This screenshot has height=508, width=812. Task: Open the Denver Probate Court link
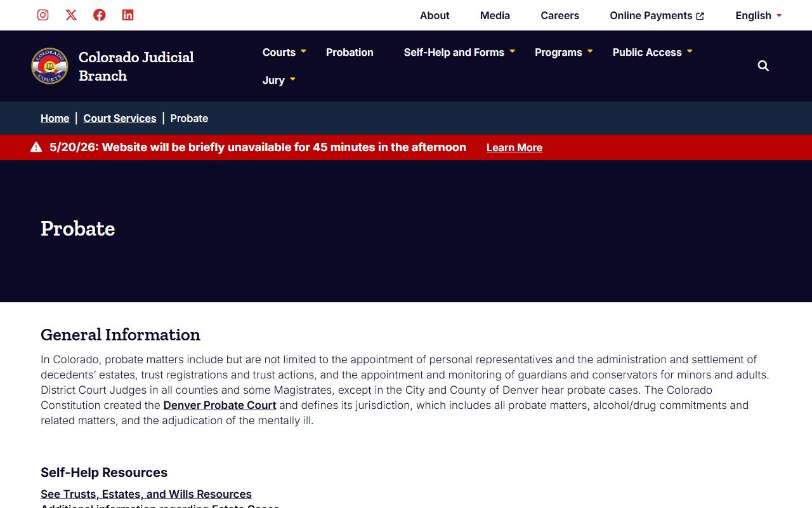[219, 405]
